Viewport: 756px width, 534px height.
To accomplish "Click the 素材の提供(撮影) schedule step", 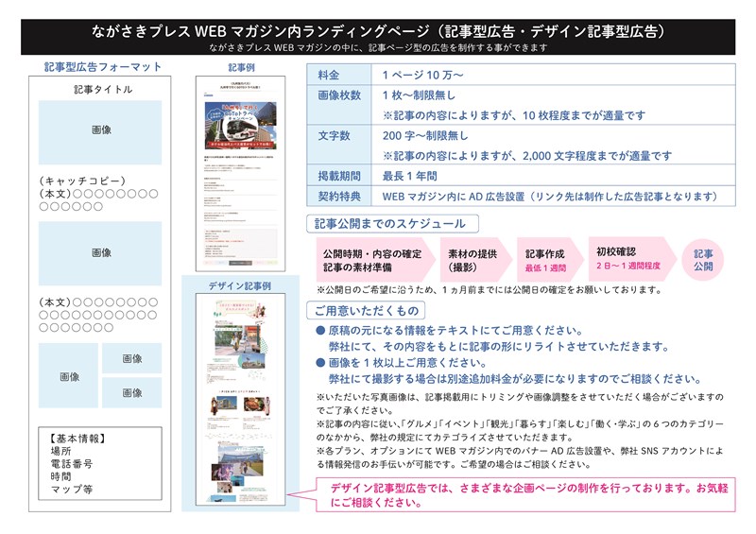I will 476,260.
